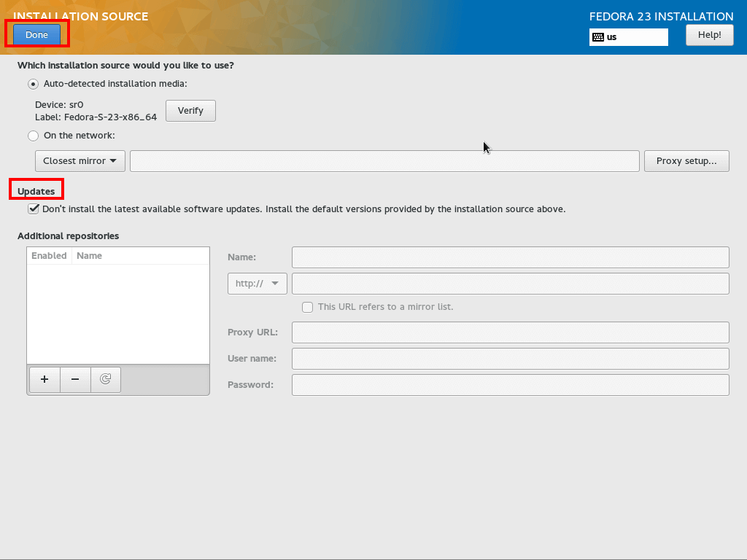Toggle the Don't install latest updates checkbox
The image size is (747, 560).
34,209
